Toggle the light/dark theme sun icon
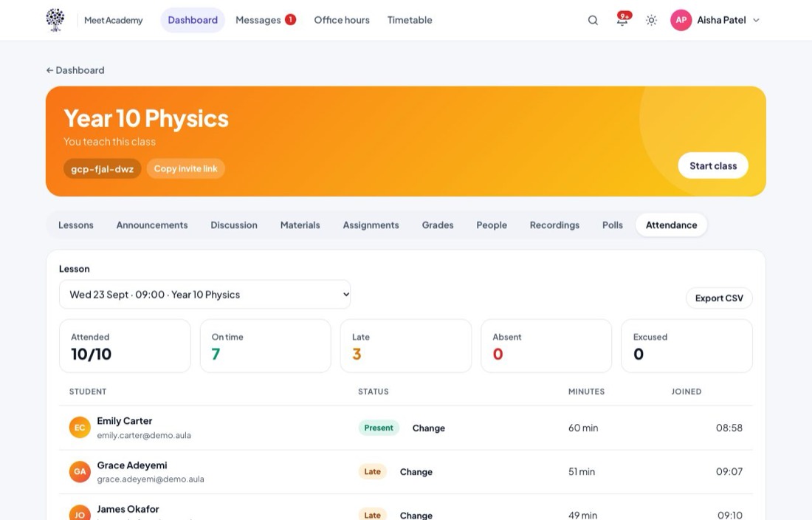This screenshot has height=520, width=812. click(652, 20)
